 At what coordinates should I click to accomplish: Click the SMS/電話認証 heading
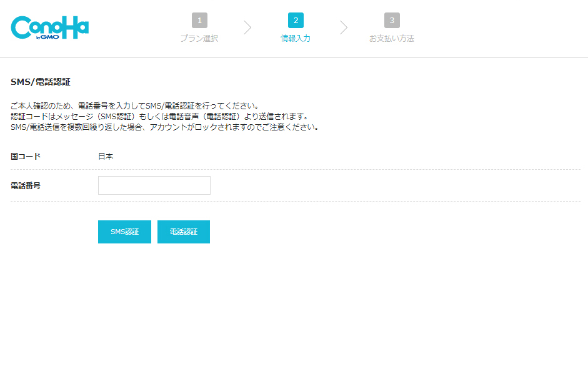tap(41, 82)
